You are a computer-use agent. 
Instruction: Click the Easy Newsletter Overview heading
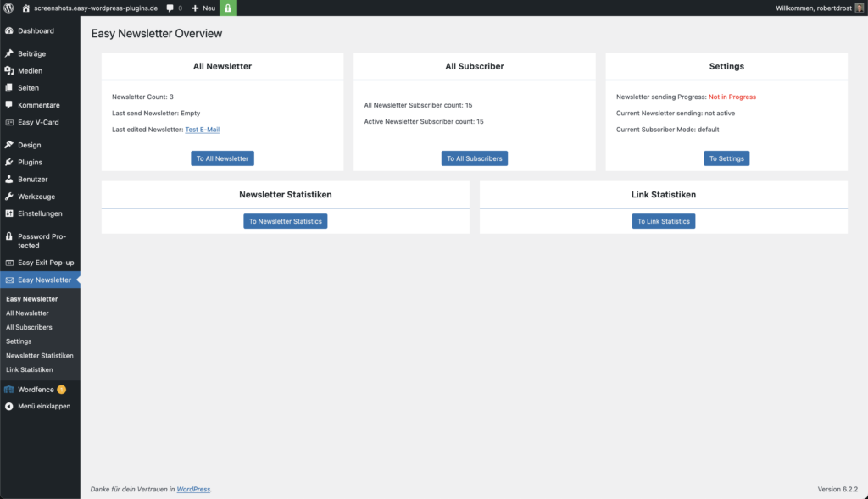point(157,34)
